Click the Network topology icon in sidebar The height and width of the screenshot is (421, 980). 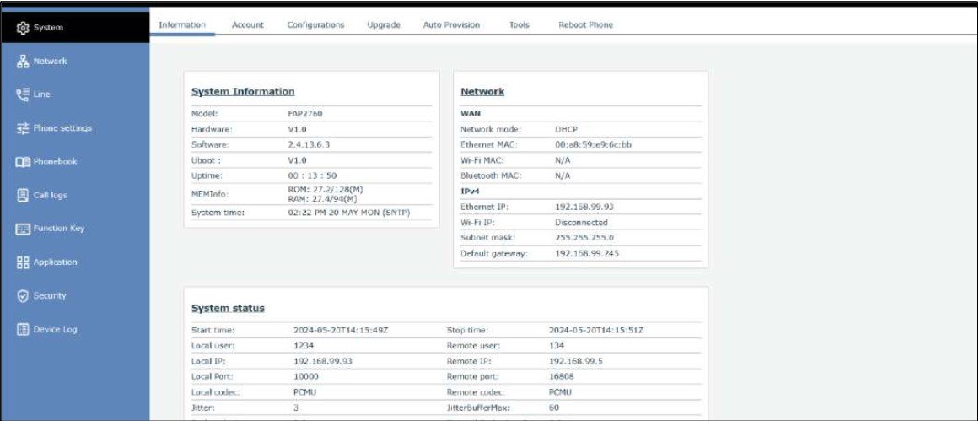pyautogui.click(x=23, y=62)
